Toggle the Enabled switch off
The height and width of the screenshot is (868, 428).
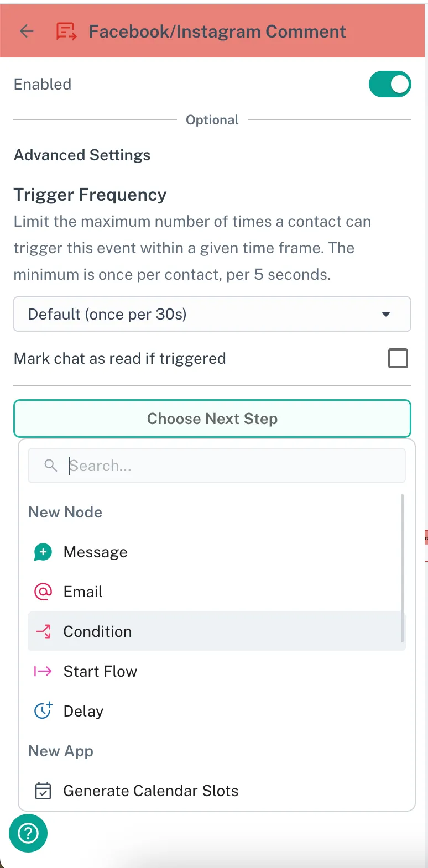(x=390, y=84)
